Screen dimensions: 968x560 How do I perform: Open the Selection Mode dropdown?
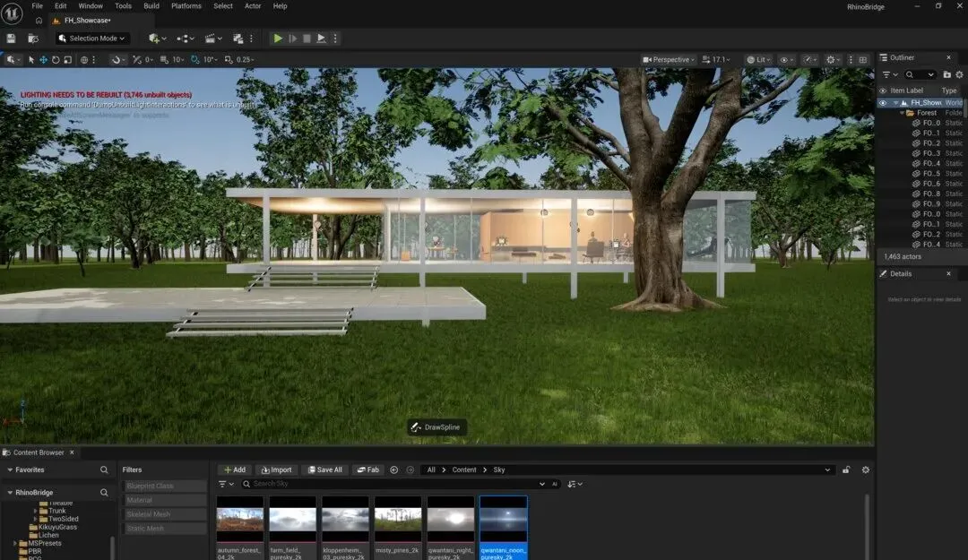coord(92,39)
